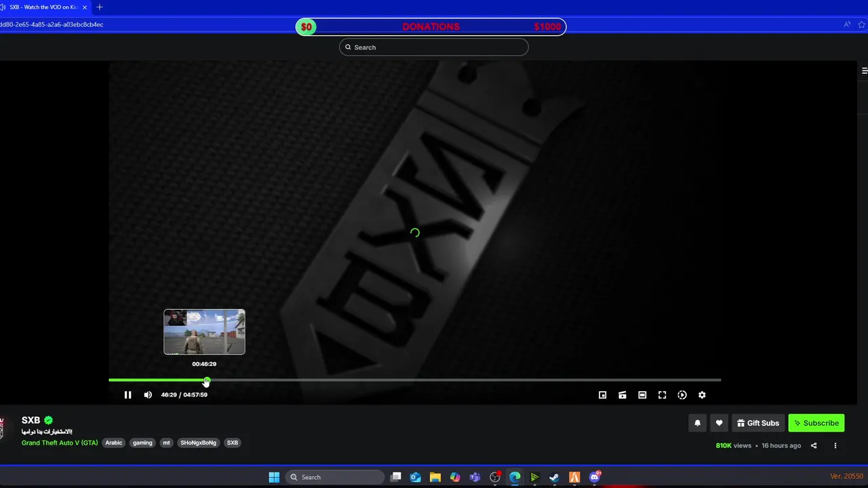Screen dimensions: 868x488
Task: Add page to favorites with star icon
Action: [862, 24]
